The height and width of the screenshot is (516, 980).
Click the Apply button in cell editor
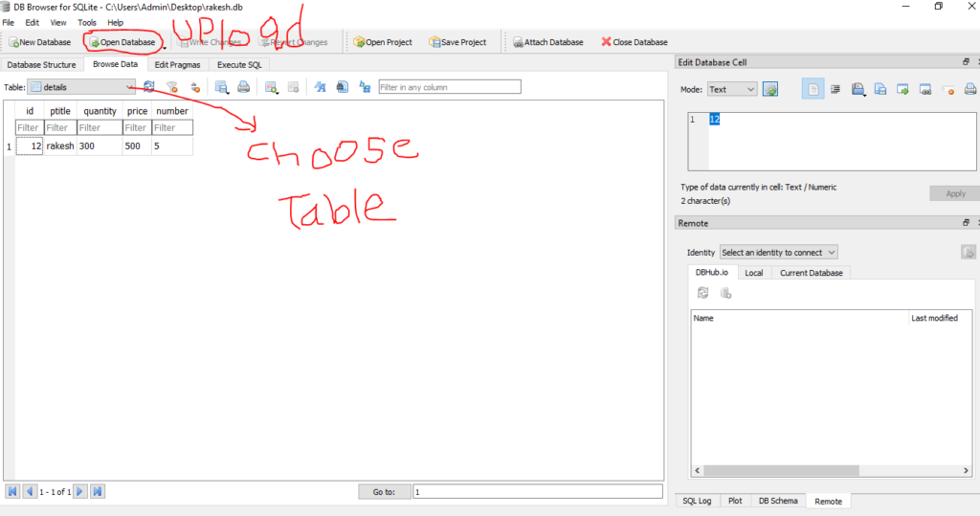point(954,193)
